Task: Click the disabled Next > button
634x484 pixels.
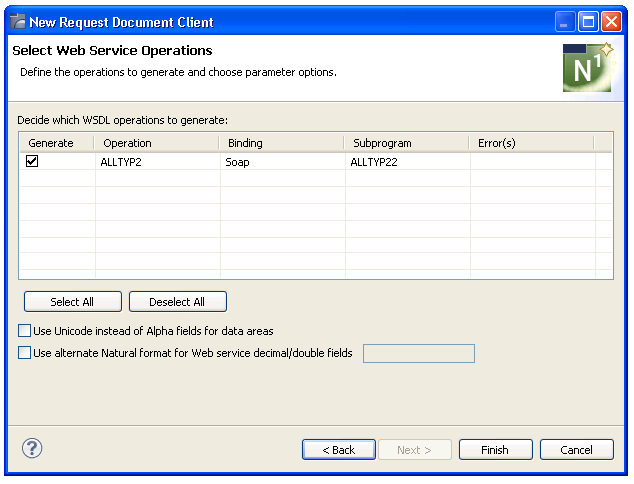Action: click(x=415, y=450)
